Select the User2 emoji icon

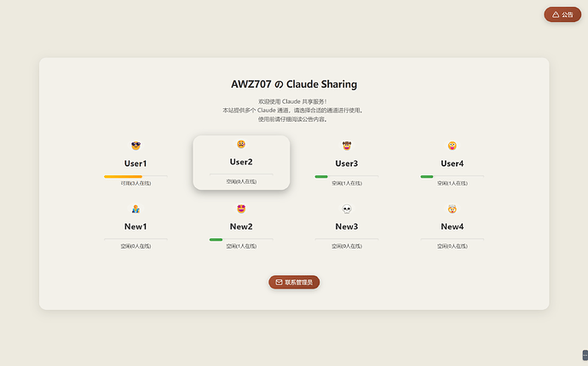coord(241,144)
